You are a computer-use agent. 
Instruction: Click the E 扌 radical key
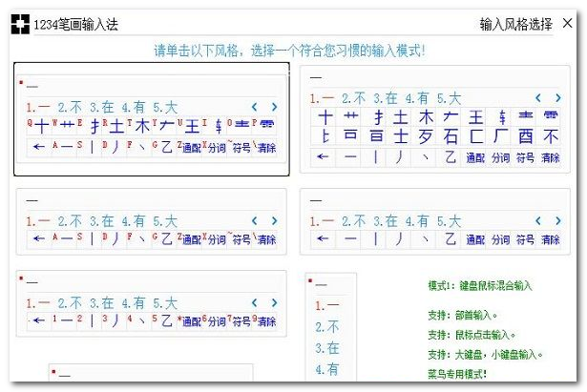point(89,127)
